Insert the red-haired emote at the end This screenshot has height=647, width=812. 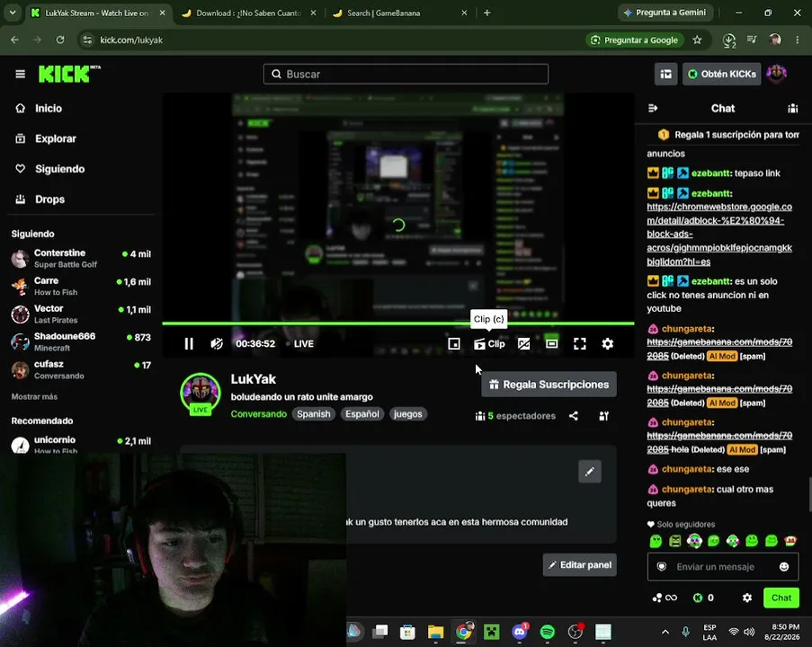pyautogui.click(x=790, y=541)
